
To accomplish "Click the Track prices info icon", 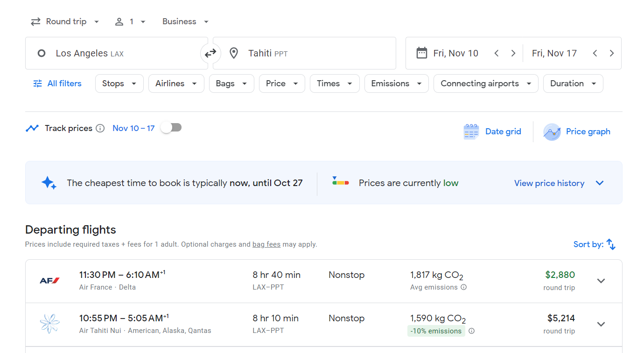I will 100,128.
